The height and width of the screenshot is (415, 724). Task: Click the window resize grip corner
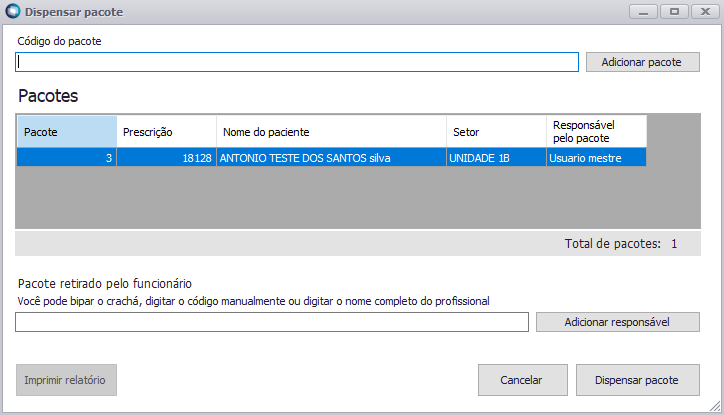tap(715, 406)
